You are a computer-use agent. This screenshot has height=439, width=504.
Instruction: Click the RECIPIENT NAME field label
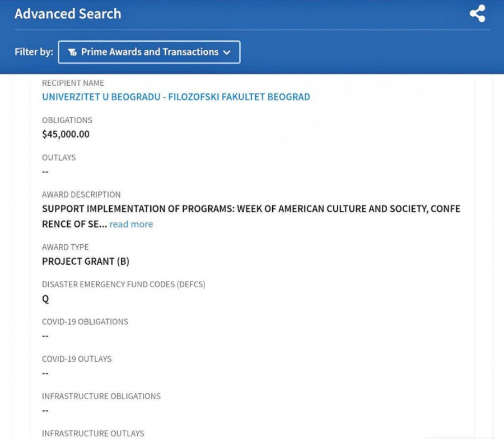73,83
